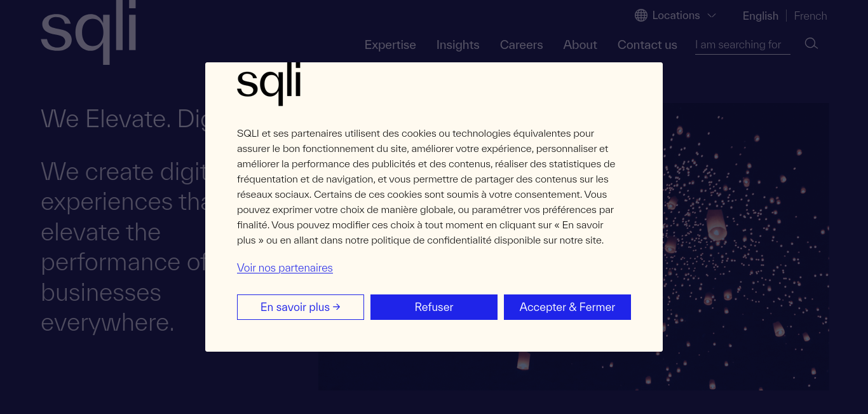Click Refuser to decline cookies
868x414 pixels.
(434, 307)
